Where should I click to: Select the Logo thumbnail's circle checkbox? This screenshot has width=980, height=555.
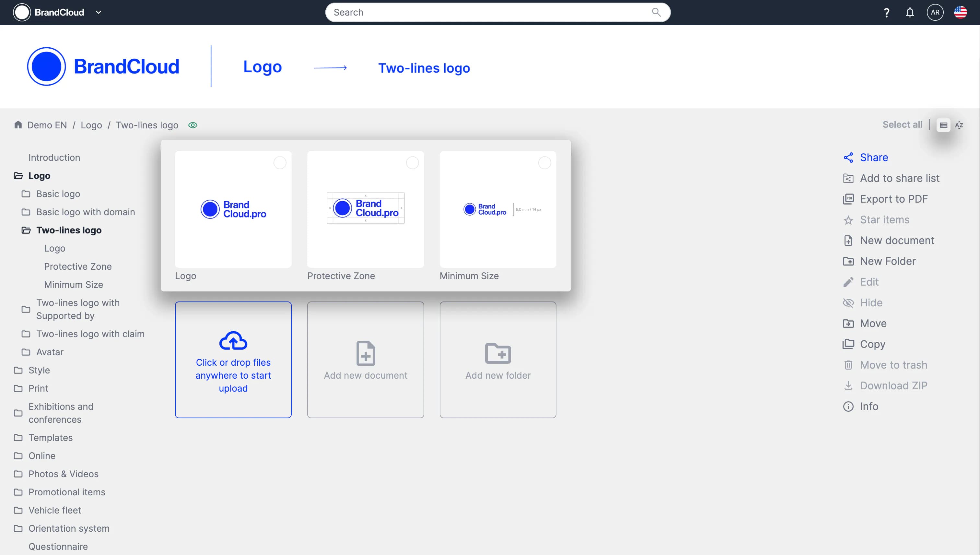point(280,163)
